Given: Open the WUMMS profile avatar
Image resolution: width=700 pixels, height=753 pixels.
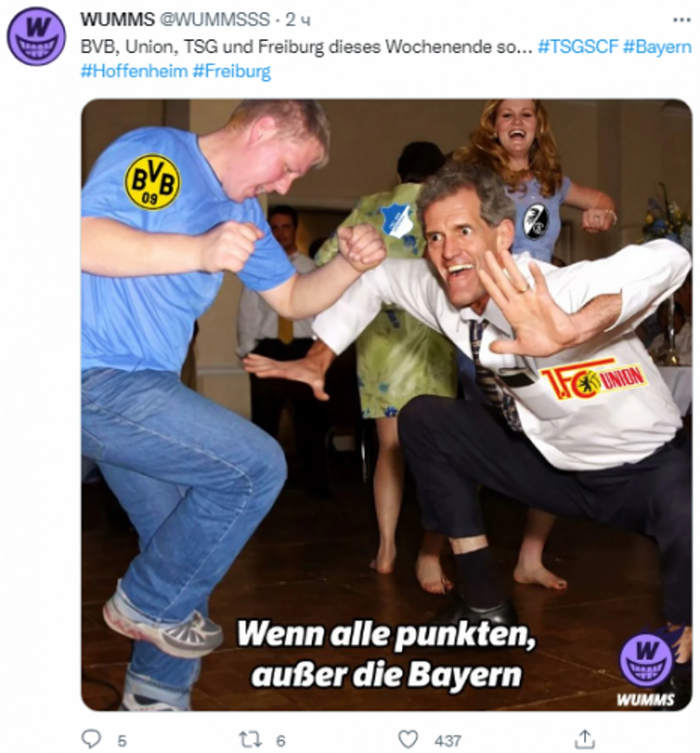Looking at the screenshot, I should click(35, 36).
